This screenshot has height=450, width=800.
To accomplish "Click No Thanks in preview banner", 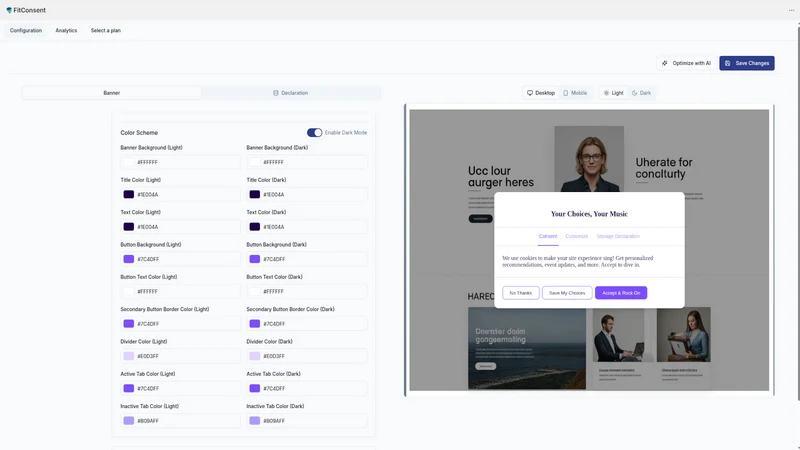I will point(520,293).
